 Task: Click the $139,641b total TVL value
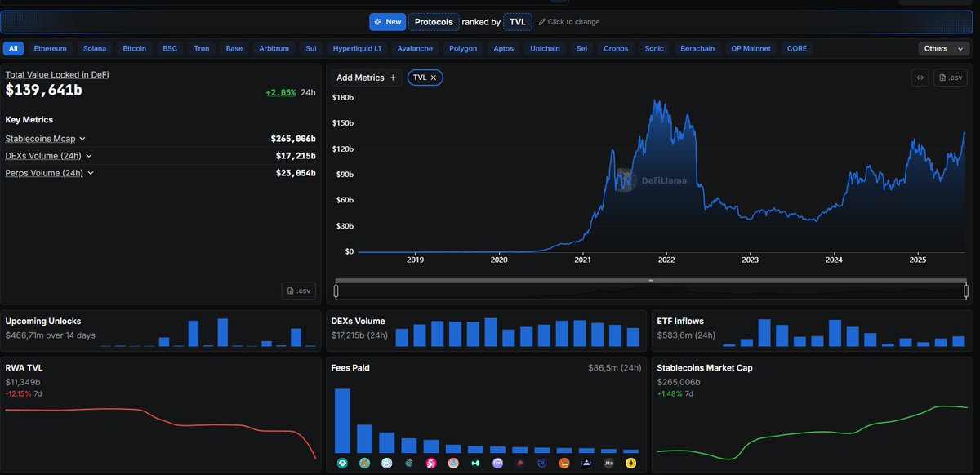[x=43, y=90]
